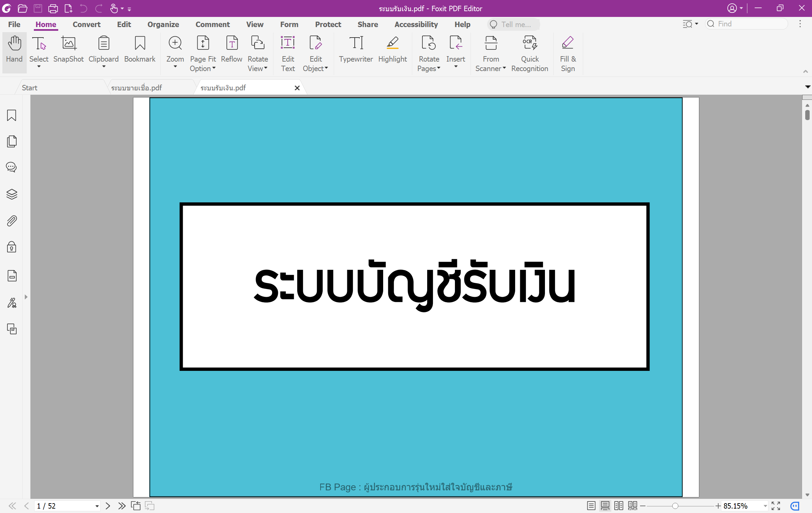The width and height of the screenshot is (812, 513).
Task: Start the Edit Text tool
Action: pyautogui.click(x=288, y=53)
